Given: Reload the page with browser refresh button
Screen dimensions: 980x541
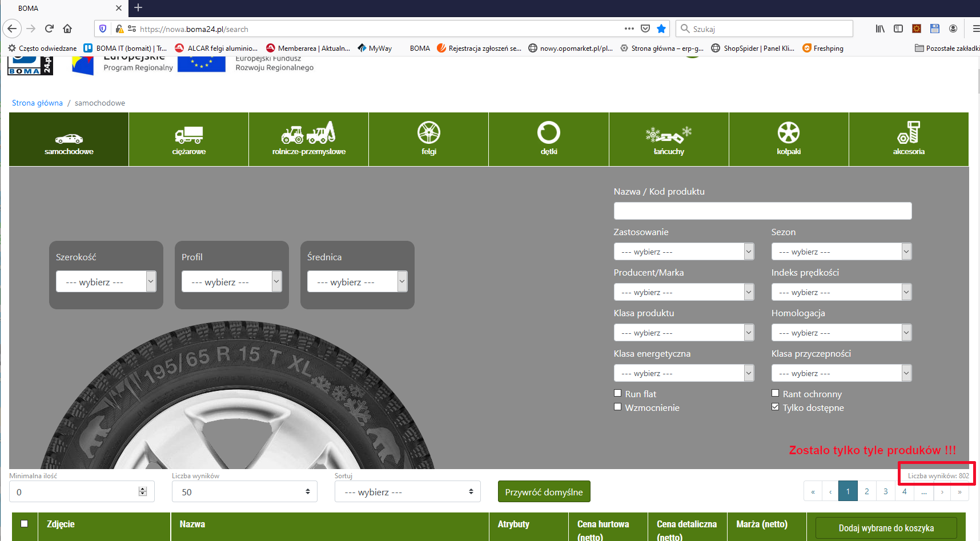Looking at the screenshot, I should pos(50,29).
